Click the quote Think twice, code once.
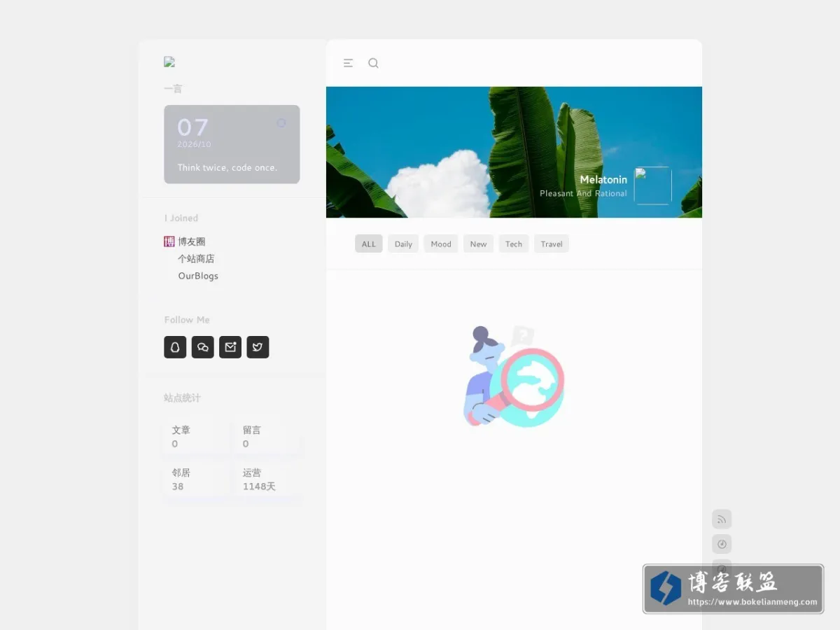840x630 pixels. pyautogui.click(x=227, y=168)
